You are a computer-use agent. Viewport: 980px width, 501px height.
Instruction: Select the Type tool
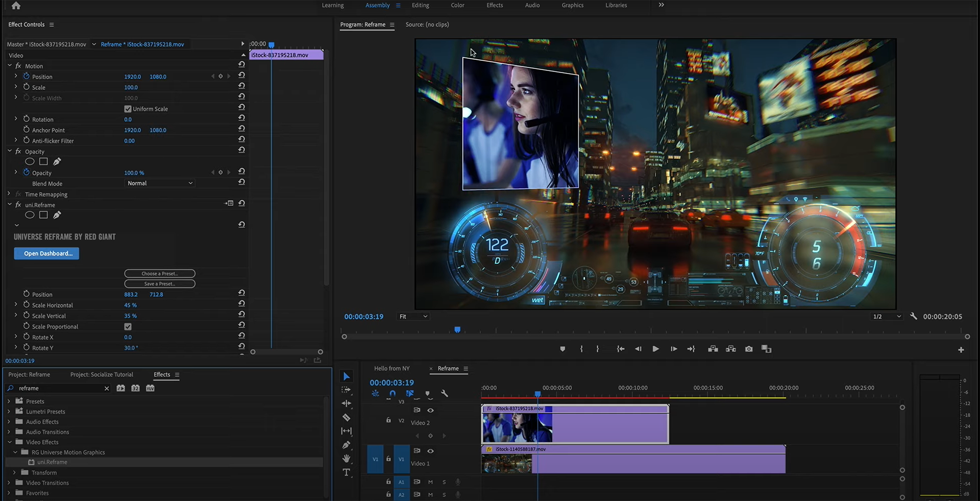tap(347, 472)
